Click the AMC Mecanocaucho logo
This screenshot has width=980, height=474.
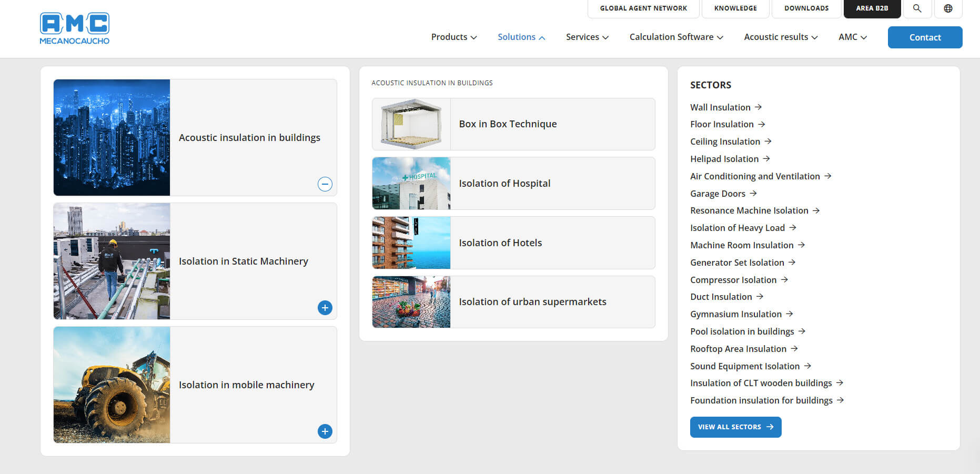[x=75, y=28]
